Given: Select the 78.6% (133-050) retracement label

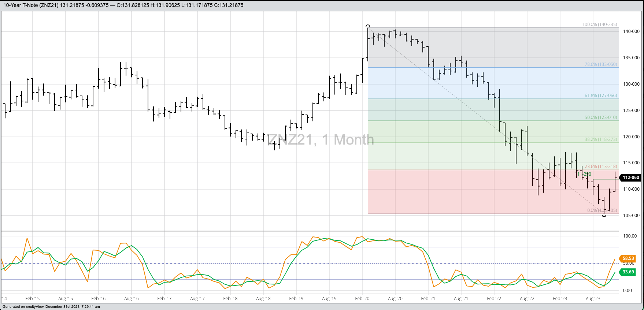Looking at the screenshot, I should click(600, 64).
